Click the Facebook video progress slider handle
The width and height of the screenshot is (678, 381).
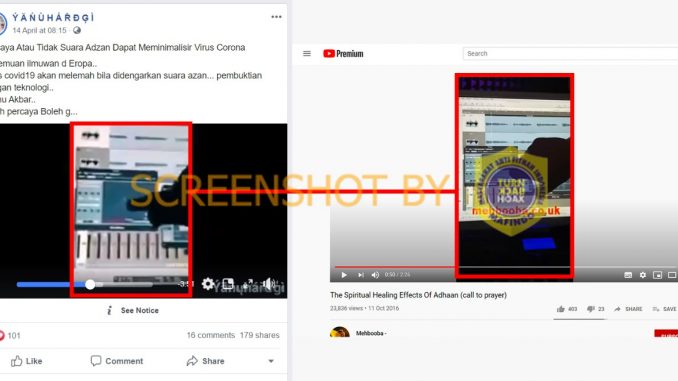(90, 285)
